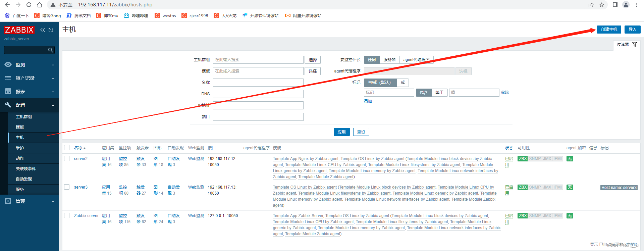Viewport: 644px width, 251px height.
Task: Click the 监测 eye icon
Action: point(8,64)
